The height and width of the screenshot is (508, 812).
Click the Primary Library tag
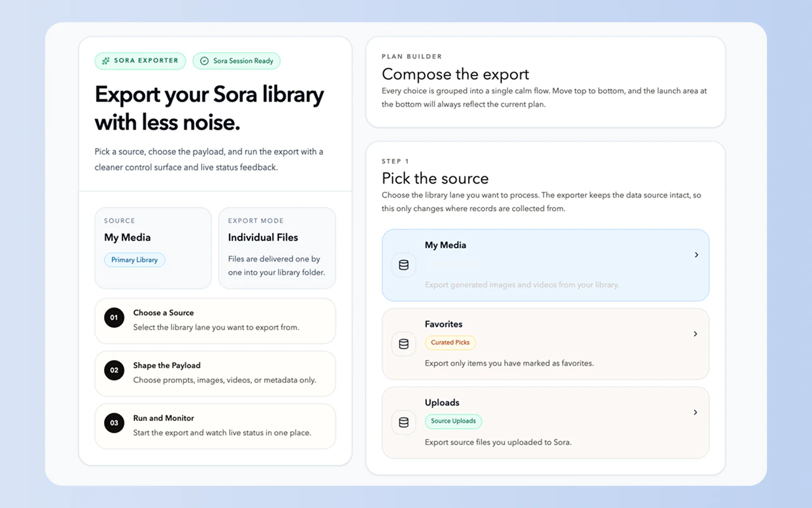(x=134, y=260)
